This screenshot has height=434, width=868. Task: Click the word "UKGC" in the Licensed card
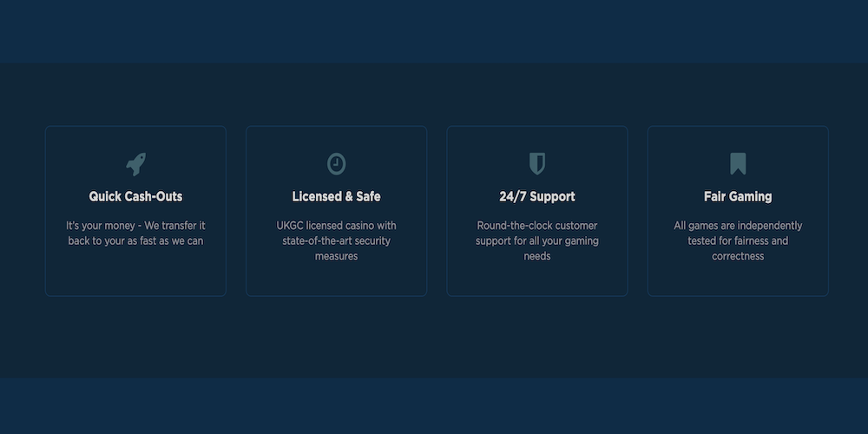click(290, 226)
